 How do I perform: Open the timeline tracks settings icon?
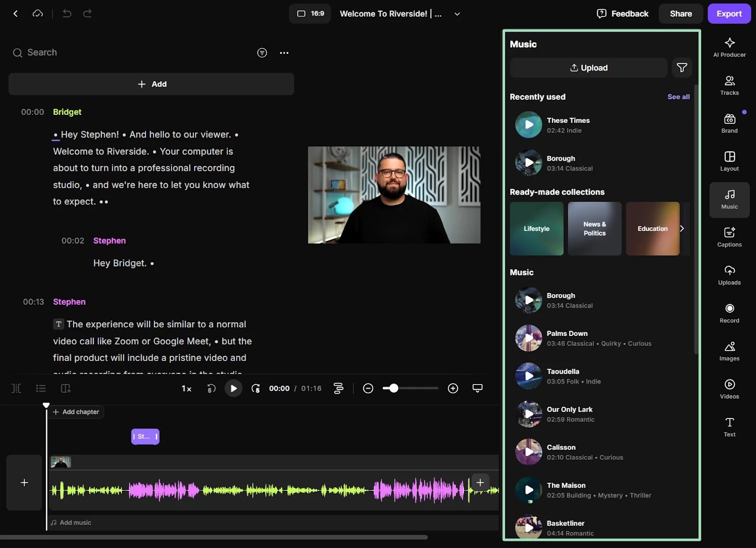(338, 388)
